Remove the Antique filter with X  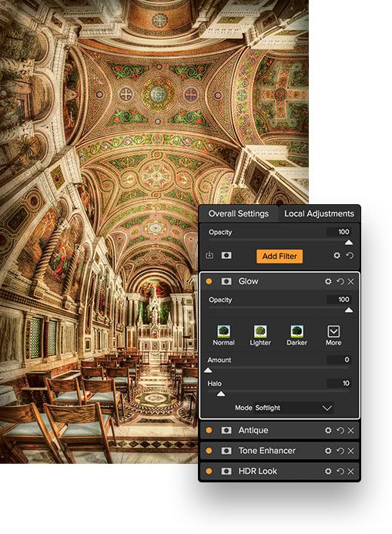click(x=351, y=431)
